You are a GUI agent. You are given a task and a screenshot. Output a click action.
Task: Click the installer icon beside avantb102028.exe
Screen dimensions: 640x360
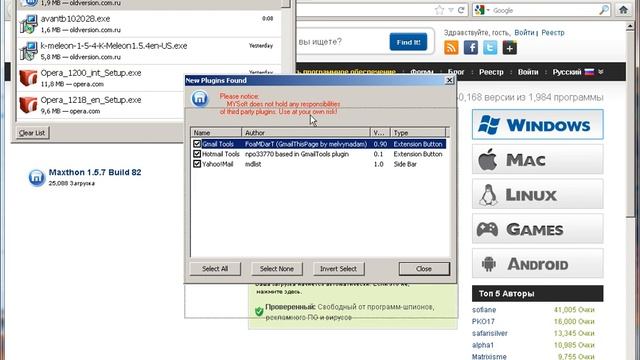click(x=28, y=24)
